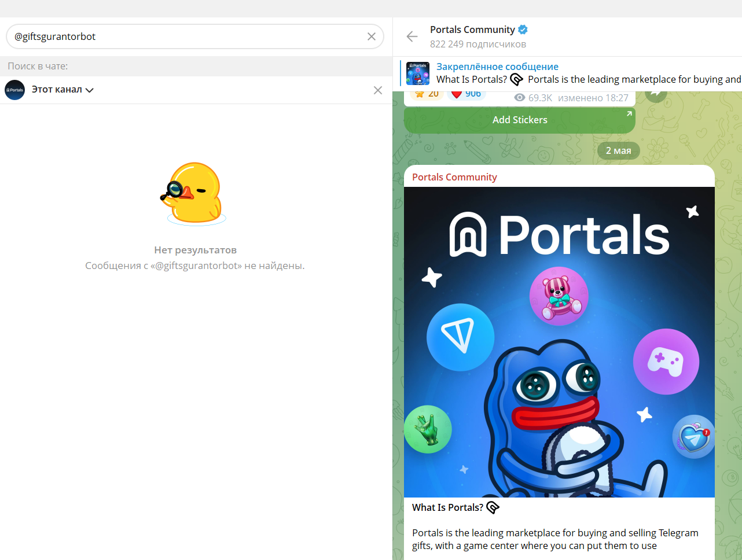Click 'изменено 18:27' timestamp on message

[593, 98]
